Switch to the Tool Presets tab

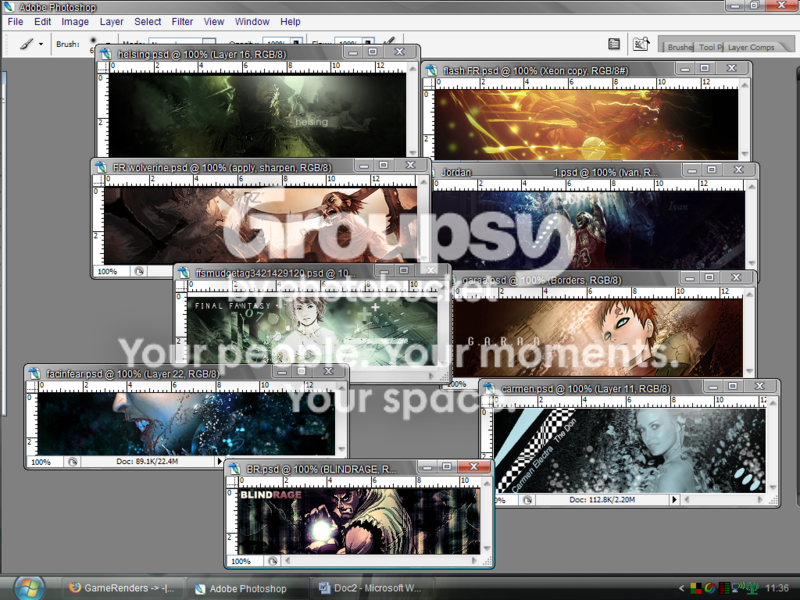tap(710, 47)
